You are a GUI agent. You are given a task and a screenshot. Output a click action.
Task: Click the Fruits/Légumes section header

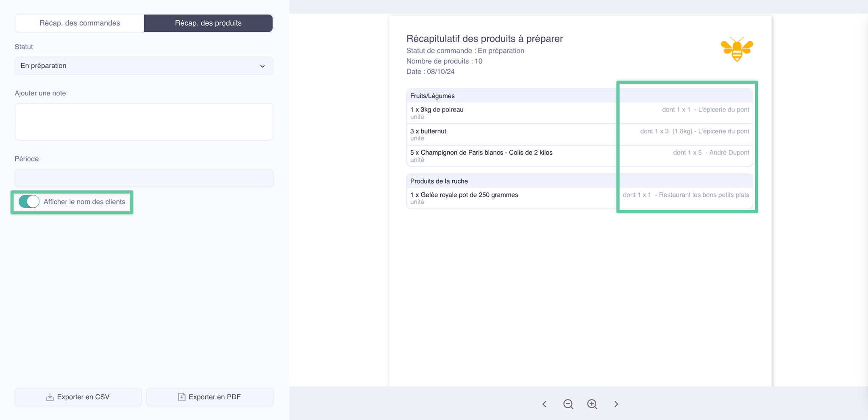pos(432,96)
